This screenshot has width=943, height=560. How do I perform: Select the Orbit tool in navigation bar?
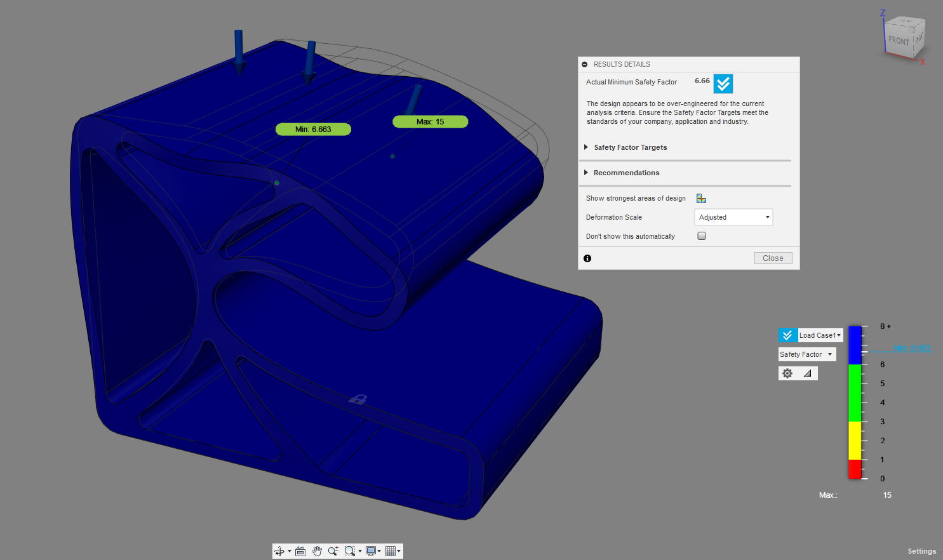[279, 551]
